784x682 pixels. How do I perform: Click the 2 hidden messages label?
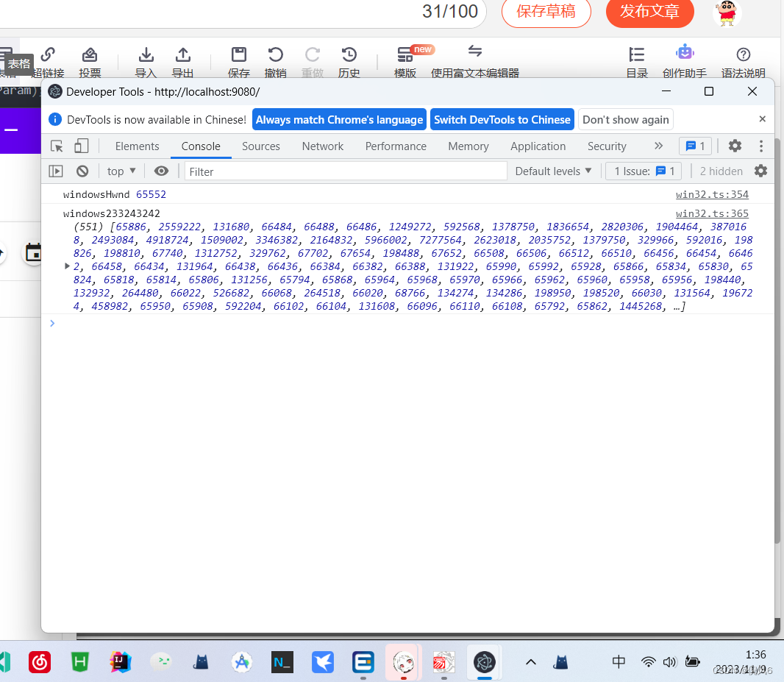721,171
